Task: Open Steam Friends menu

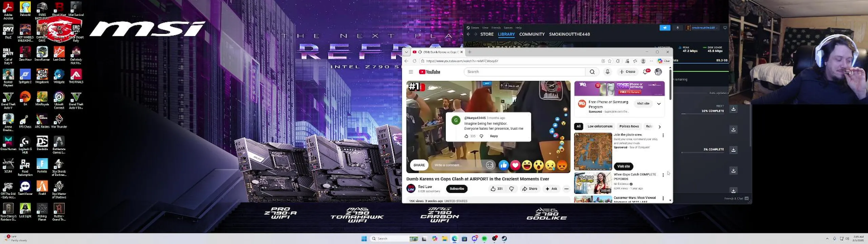Action: 496,28
